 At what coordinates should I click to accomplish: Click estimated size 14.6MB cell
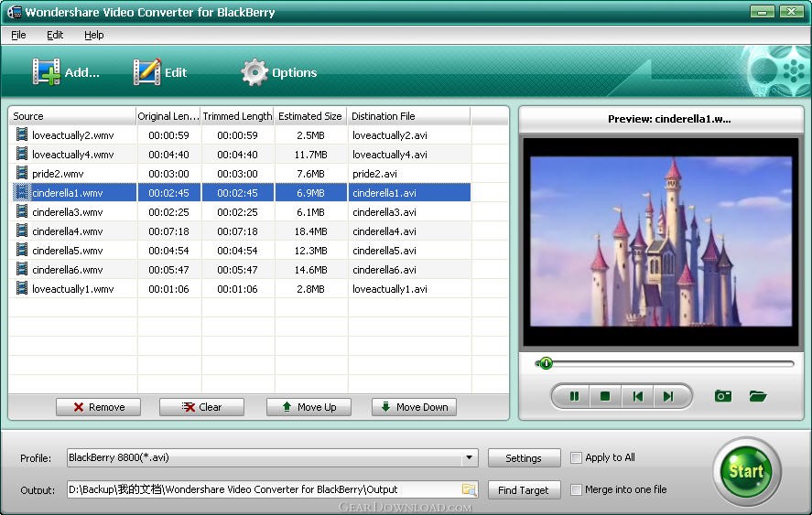[x=310, y=270]
